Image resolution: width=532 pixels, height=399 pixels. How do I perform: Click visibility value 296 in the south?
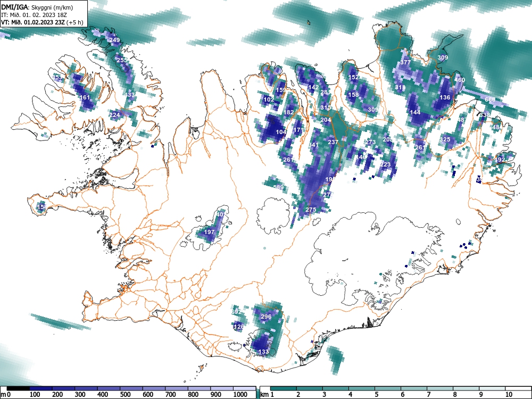click(x=266, y=317)
